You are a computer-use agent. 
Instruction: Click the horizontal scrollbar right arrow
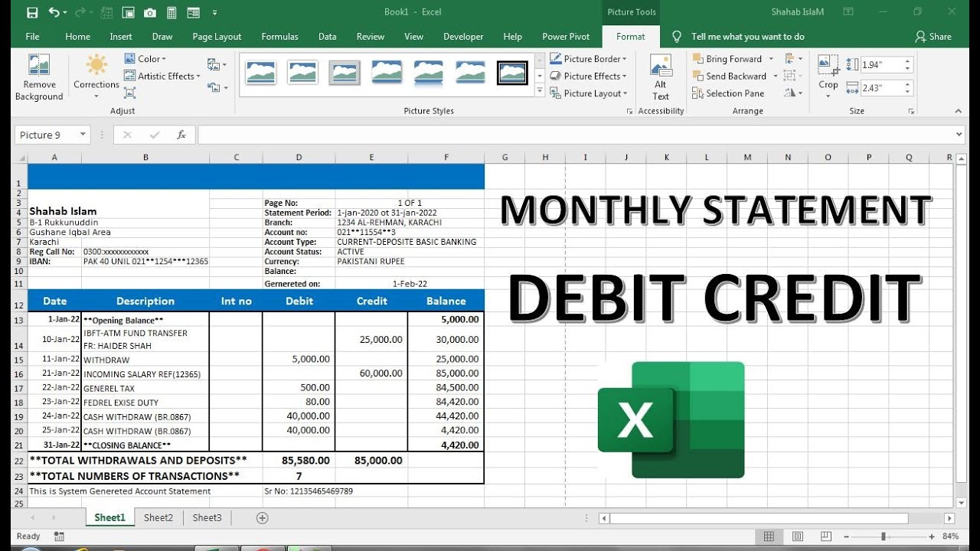(949, 518)
